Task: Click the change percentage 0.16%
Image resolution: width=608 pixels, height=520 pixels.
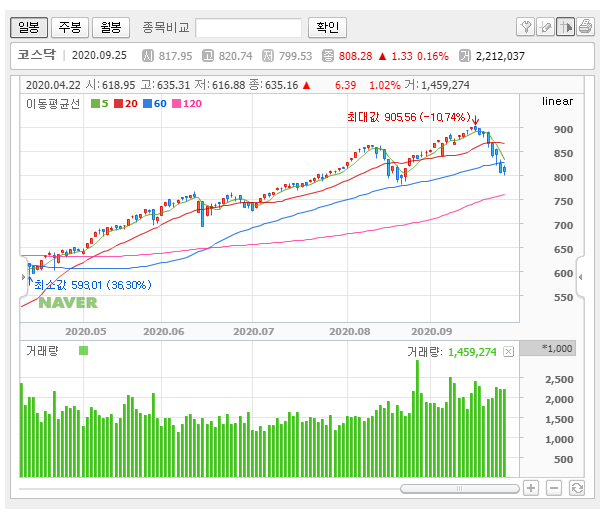Action: click(433, 56)
